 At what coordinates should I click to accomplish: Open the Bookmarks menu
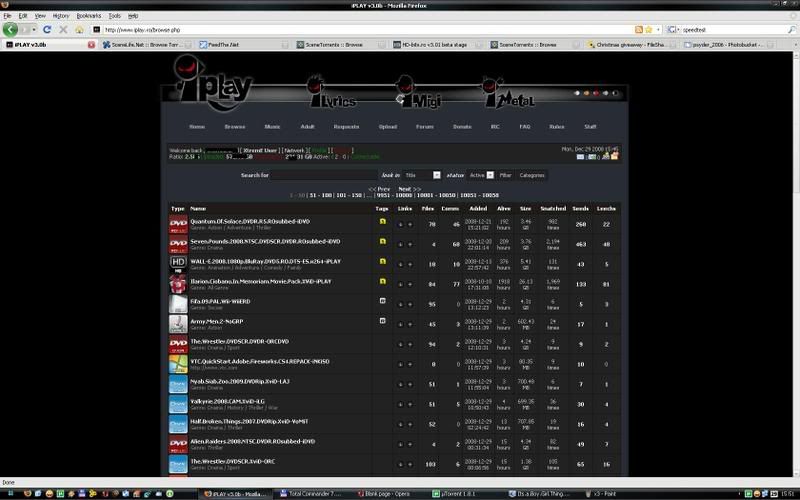tap(89, 16)
